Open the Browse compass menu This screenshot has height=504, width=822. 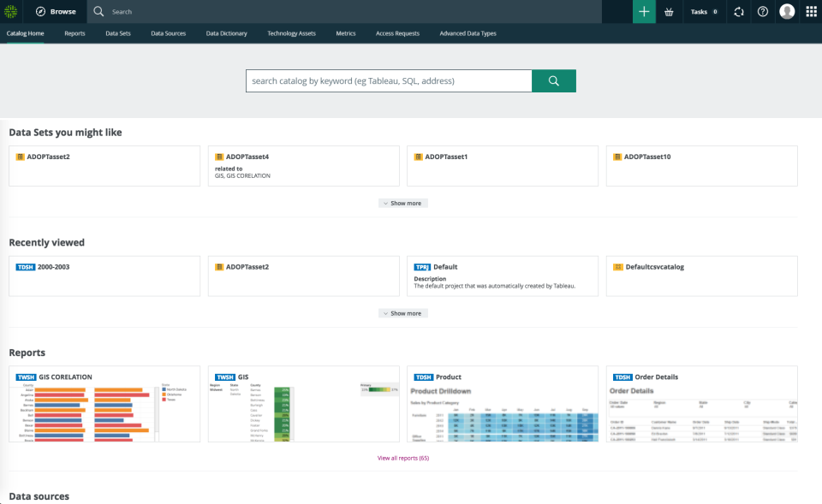(56, 12)
